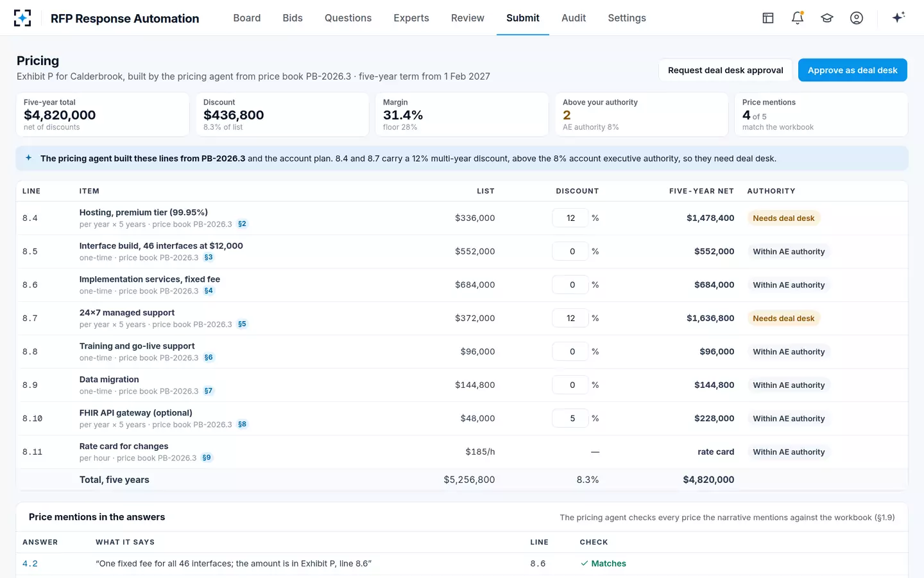Click the Price mentions 4 of 5 card
The width and height of the screenshot is (924, 578).
click(821, 114)
